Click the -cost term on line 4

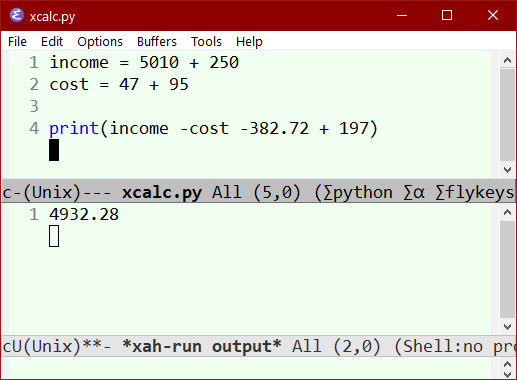point(204,128)
